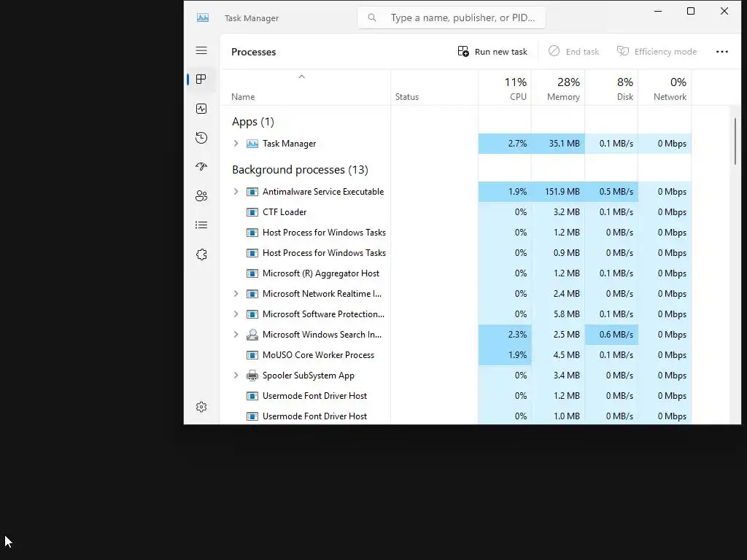Click the 5.8 MB memory cell of Software Protection
This screenshot has height=560, width=747.
(x=558, y=314)
